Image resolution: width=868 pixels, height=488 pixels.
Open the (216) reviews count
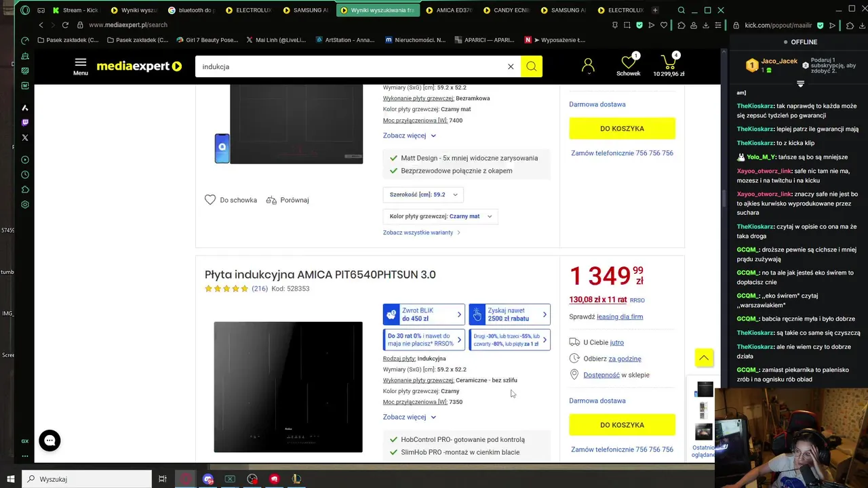(260, 289)
